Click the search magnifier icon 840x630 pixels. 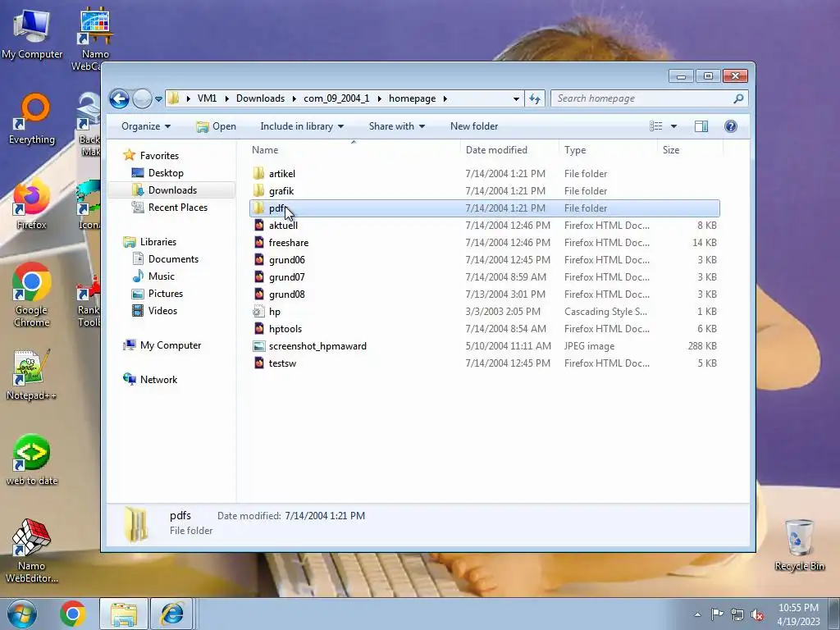(739, 98)
